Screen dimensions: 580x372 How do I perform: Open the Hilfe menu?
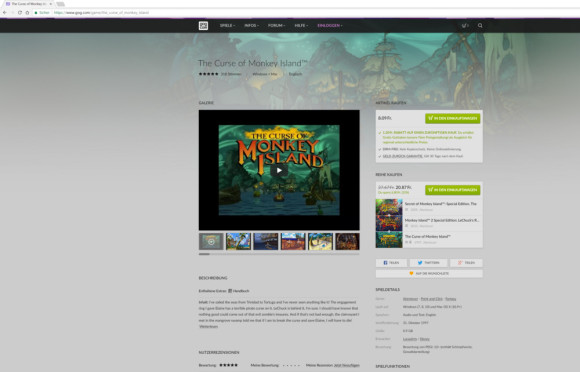[x=301, y=26]
